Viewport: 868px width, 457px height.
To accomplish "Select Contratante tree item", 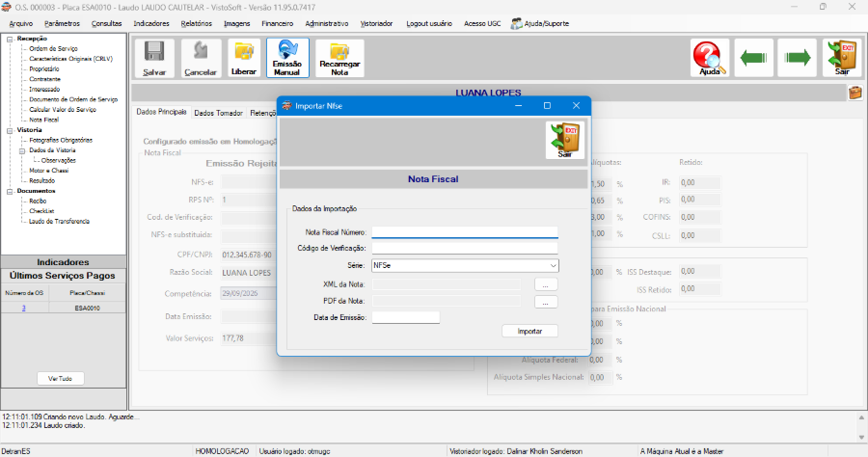I will (x=44, y=79).
